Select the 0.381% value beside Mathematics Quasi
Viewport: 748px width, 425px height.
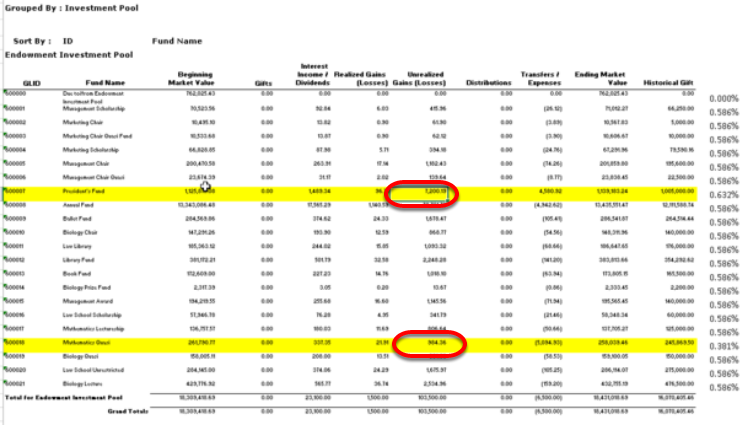(x=724, y=347)
